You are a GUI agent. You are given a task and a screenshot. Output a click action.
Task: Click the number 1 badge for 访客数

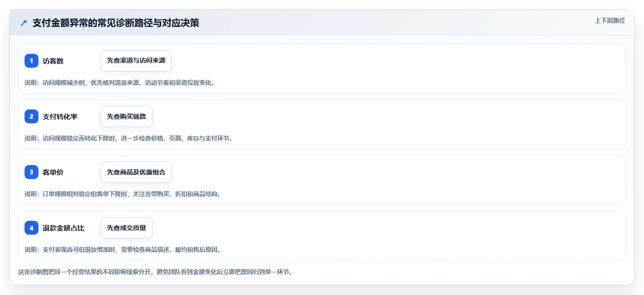coord(32,61)
